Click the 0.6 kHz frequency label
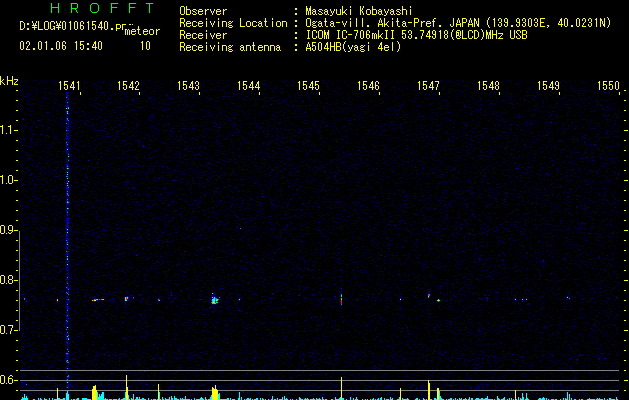This screenshot has height=400, width=629. (x=7, y=380)
